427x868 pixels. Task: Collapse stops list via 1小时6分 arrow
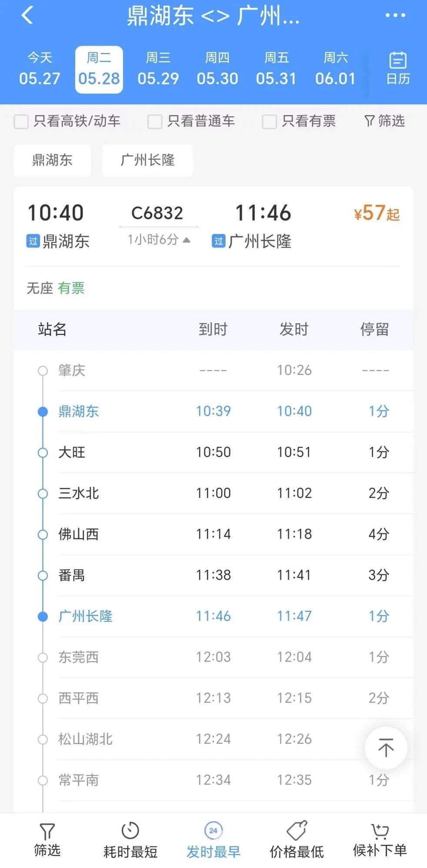187,240
